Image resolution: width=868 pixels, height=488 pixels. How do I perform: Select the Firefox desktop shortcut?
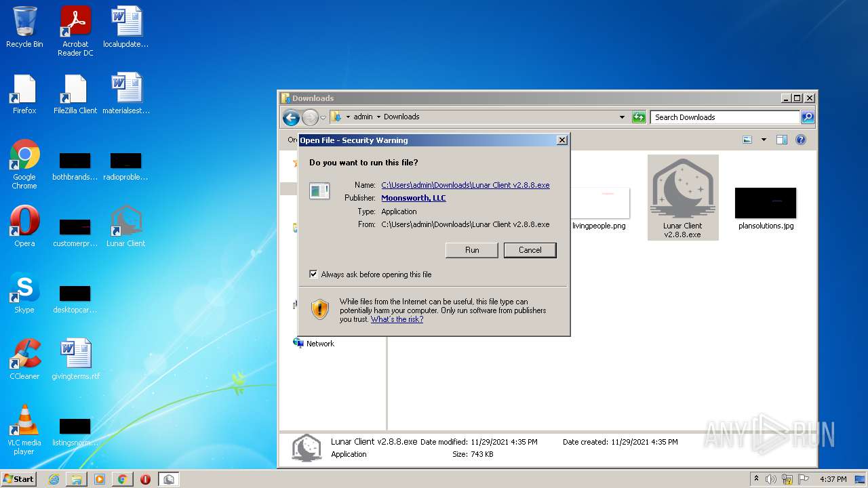(x=24, y=94)
